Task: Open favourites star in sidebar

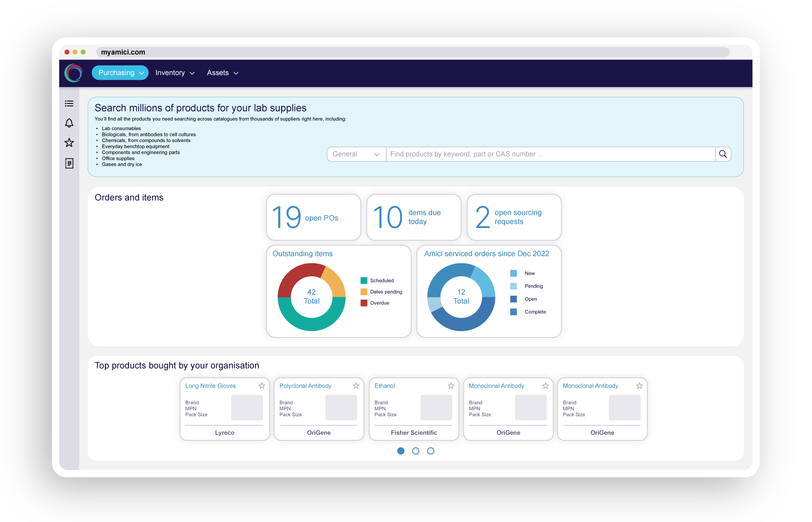Action: tap(69, 143)
